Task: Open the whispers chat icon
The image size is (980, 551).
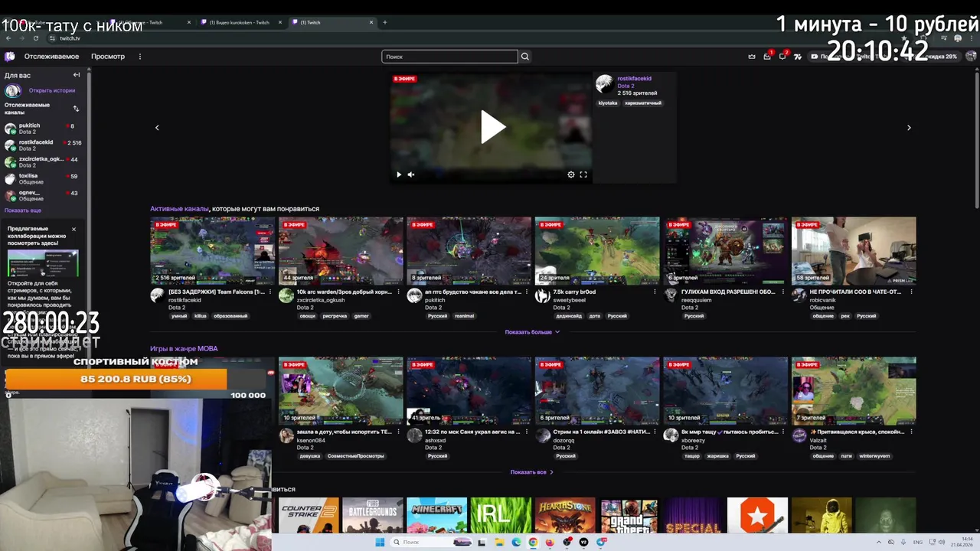Action: click(x=782, y=56)
